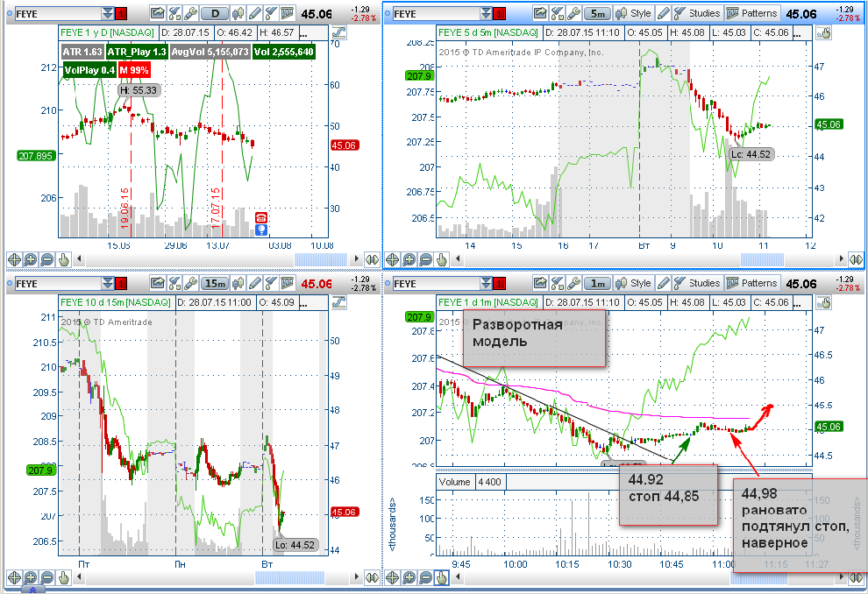Viewport: 868px width, 594px height.
Task: Open Patterns menu in the 5m chart
Action: (751, 13)
